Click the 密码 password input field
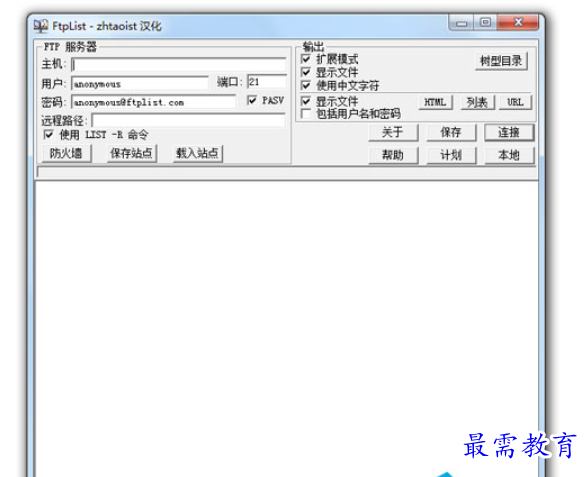The image size is (585, 477). point(153,102)
